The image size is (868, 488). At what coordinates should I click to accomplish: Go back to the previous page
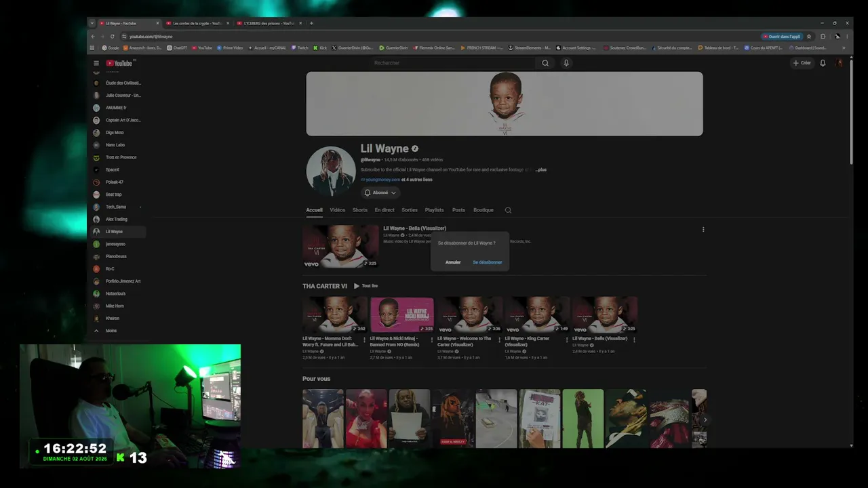[92, 37]
